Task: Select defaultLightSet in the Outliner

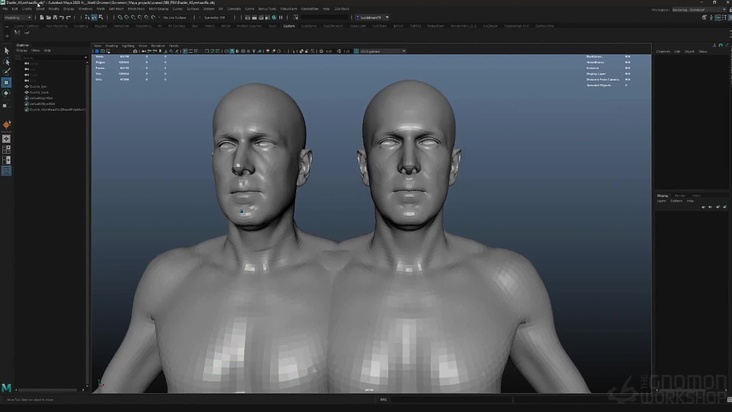Action: click(x=40, y=98)
